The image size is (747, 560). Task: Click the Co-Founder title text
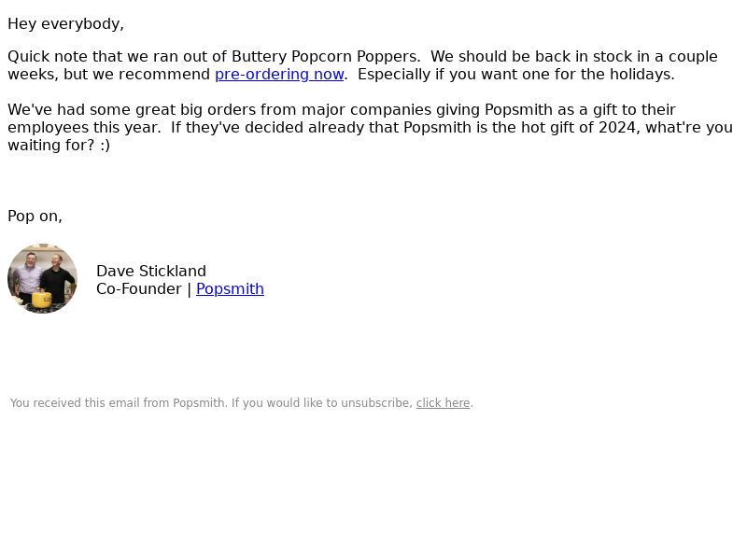tap(138, 289)
